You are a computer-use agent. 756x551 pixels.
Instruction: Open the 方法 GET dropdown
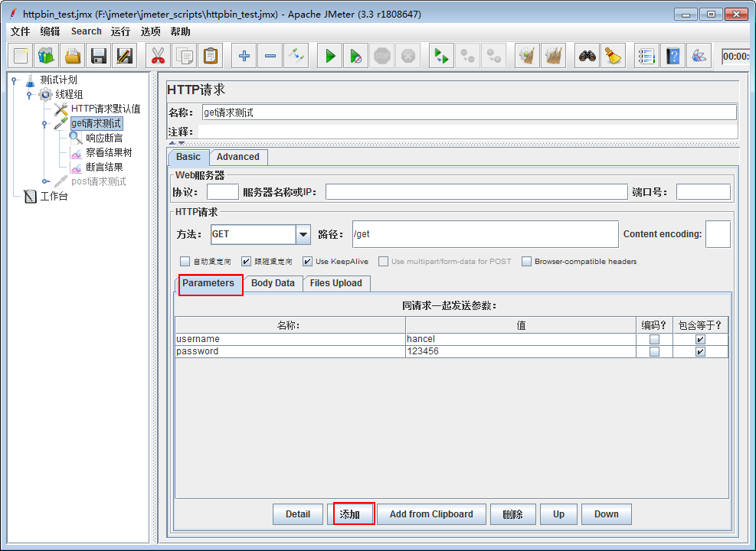[x=303, y=235]
